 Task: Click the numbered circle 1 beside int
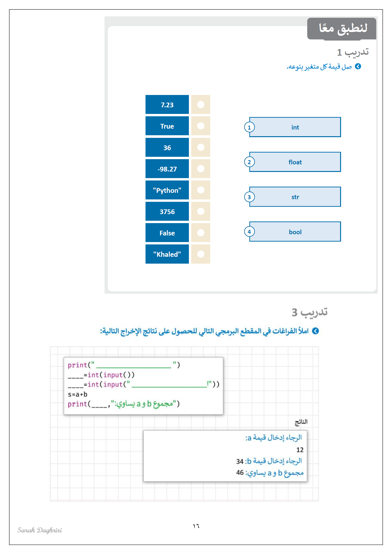(249, 127)
